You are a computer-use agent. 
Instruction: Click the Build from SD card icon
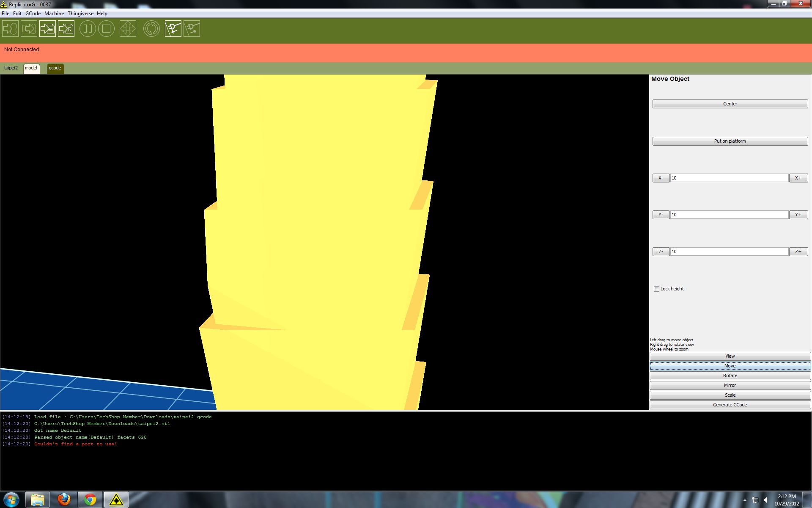tap(29, 29)
